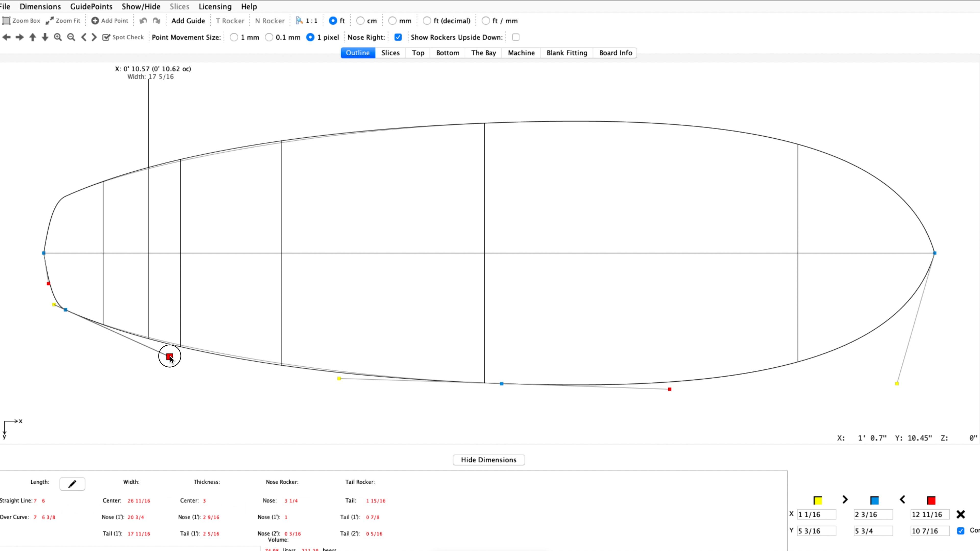Activate the Zoom Box tool
Image resolution: width=980 pixels, height=551 pixels.
(x=21, y=21)
